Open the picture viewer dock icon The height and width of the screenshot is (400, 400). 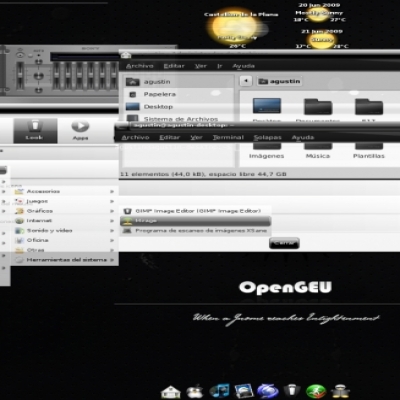pos(244,391)
